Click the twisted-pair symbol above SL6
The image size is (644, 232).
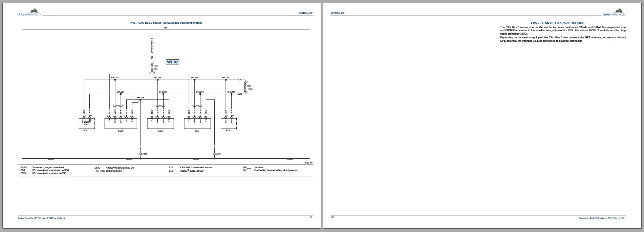click(x=197, y=106)
